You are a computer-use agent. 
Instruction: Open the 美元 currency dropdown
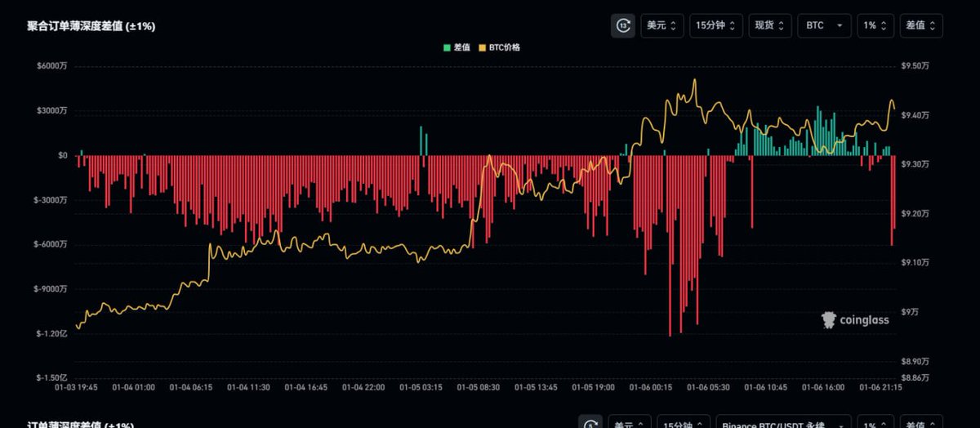click(x=661, y=26)
